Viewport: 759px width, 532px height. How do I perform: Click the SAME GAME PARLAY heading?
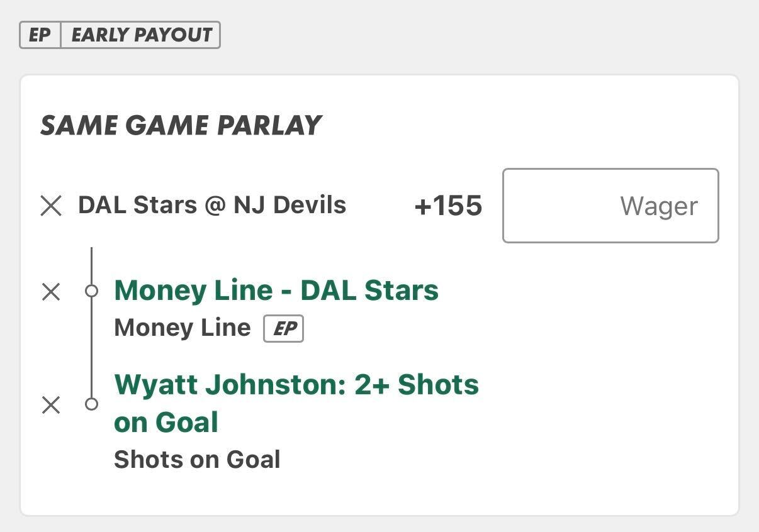[x=181, y=126]
